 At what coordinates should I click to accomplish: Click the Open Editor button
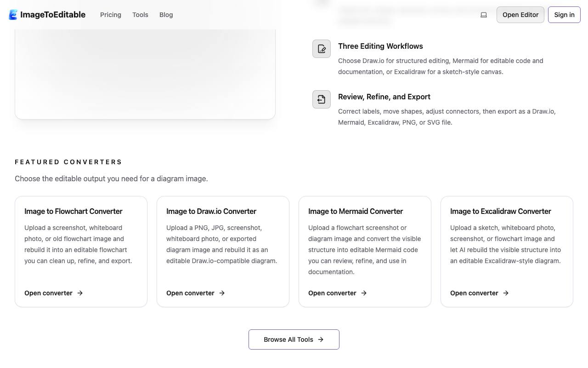coord(520,15)
